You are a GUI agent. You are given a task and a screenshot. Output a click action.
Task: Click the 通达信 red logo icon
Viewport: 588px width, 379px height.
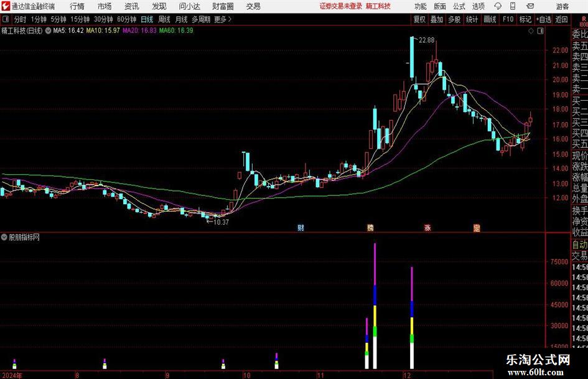pyautogui.click(x=6, y=6)
